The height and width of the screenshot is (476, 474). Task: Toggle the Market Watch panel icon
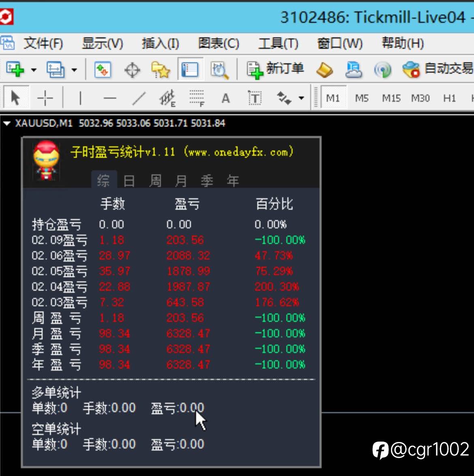tap(103, 69)
